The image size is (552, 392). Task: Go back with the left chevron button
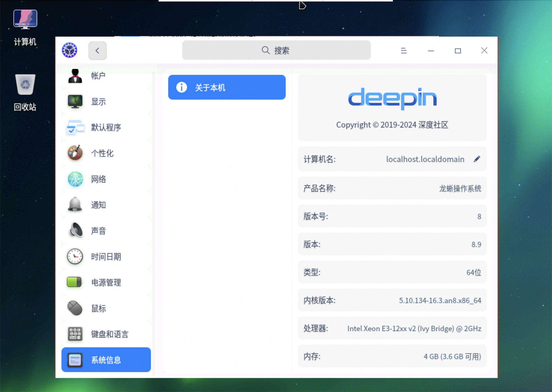click(97, 51)
